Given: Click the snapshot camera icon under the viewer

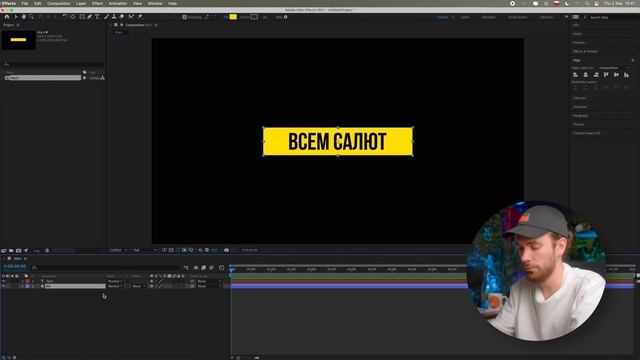Looking at the screenshot, I should pos(227,250).
